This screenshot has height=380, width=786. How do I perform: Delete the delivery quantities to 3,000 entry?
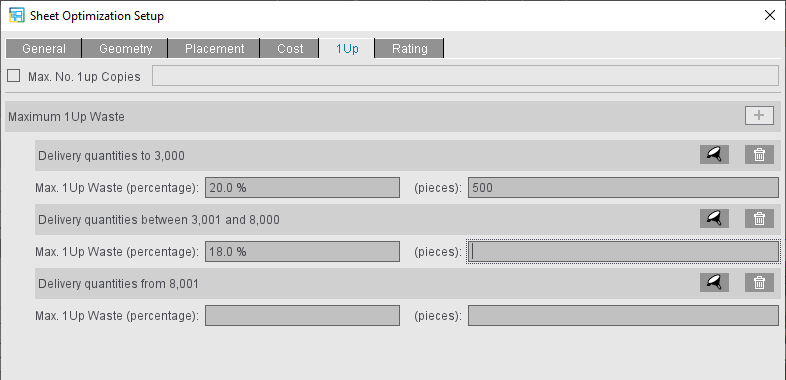[x=759, y=155]
